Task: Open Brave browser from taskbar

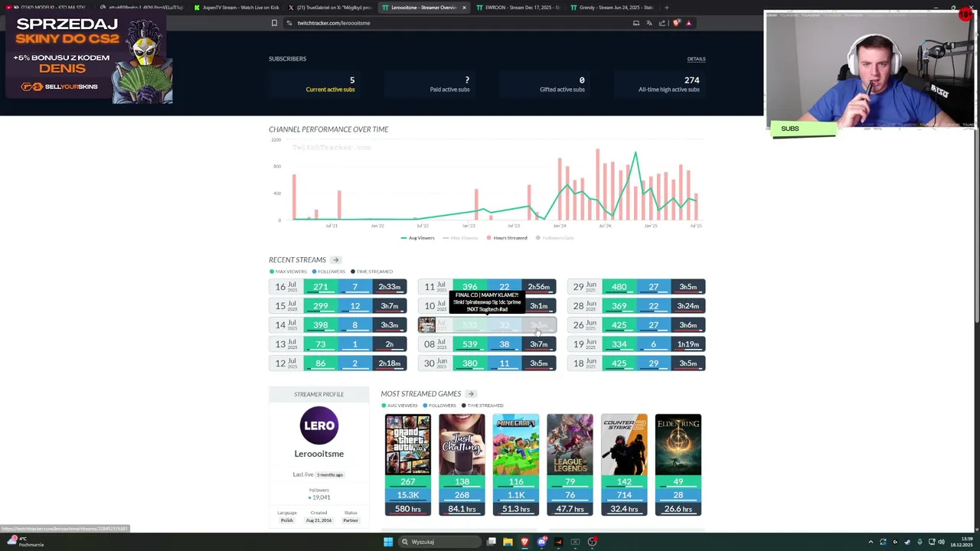Action: [524, 542]
